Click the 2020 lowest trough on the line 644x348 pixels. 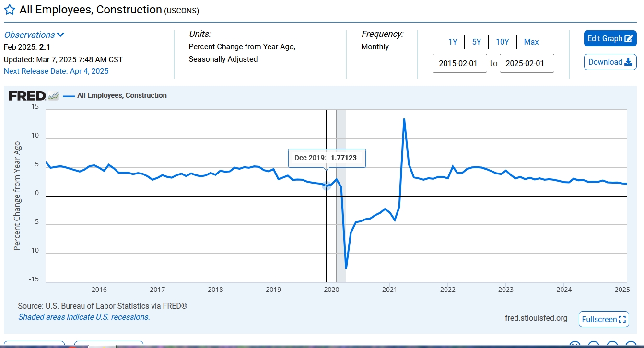[346, 268]
